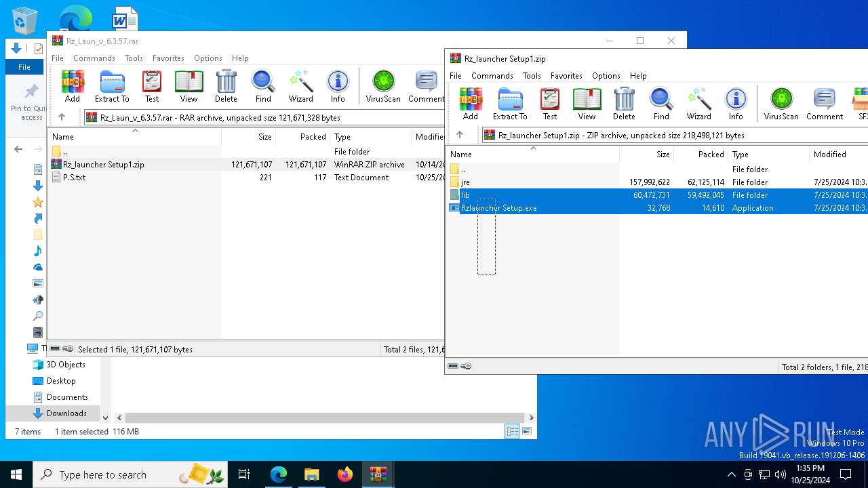Sort by Size column in Setup1.zip window

point(646,154)
